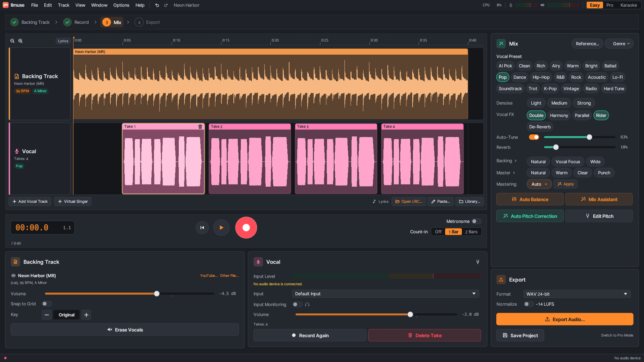Open the Track menu
644x362 pixels.
64,5
